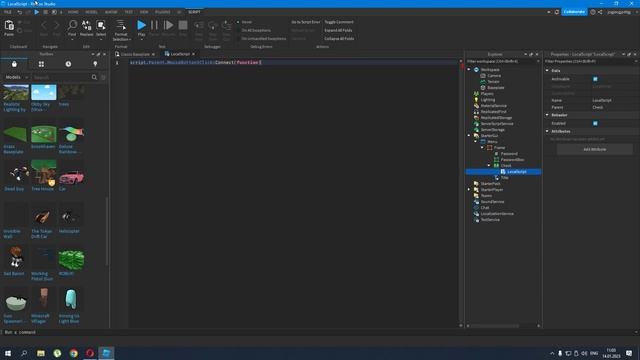Click the Filter workspace field in Explorer
The width and height of the screenshot is (640, 360).
tap(502, 62)
